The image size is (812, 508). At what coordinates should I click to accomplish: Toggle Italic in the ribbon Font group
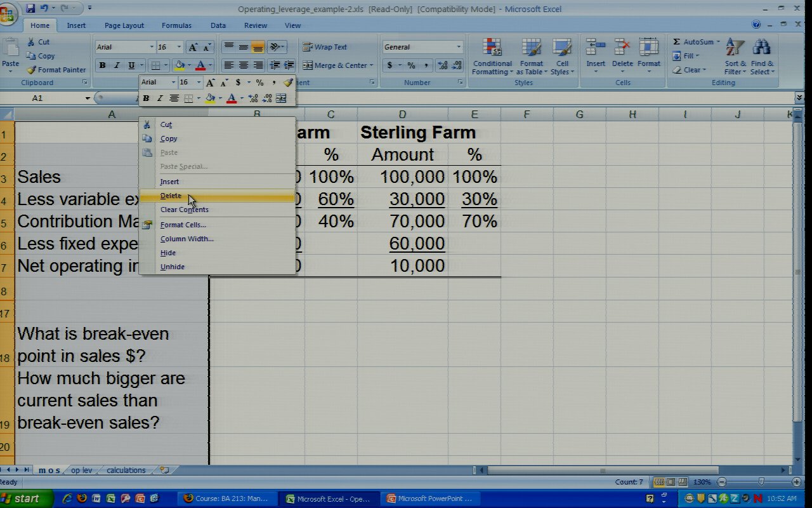tap(117, 65)
